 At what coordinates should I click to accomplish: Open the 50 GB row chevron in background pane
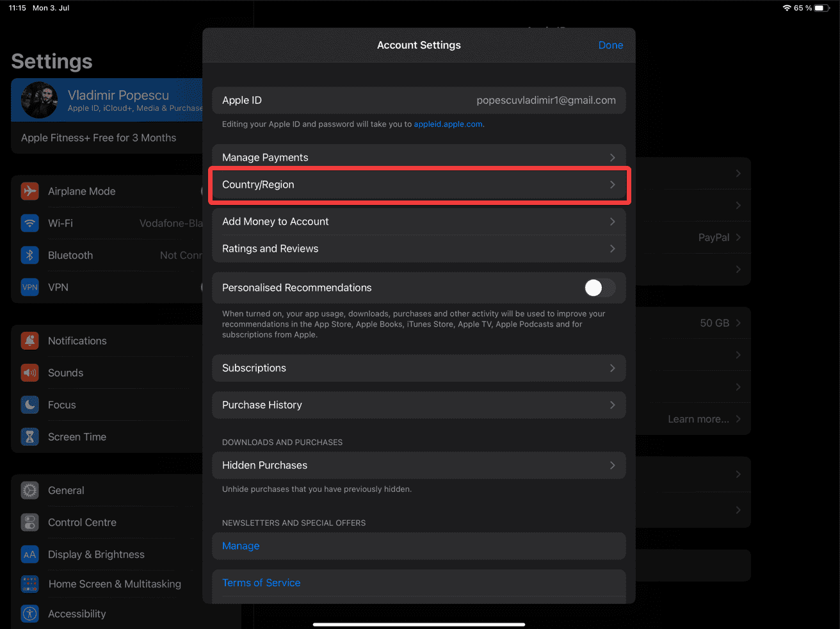738,323
